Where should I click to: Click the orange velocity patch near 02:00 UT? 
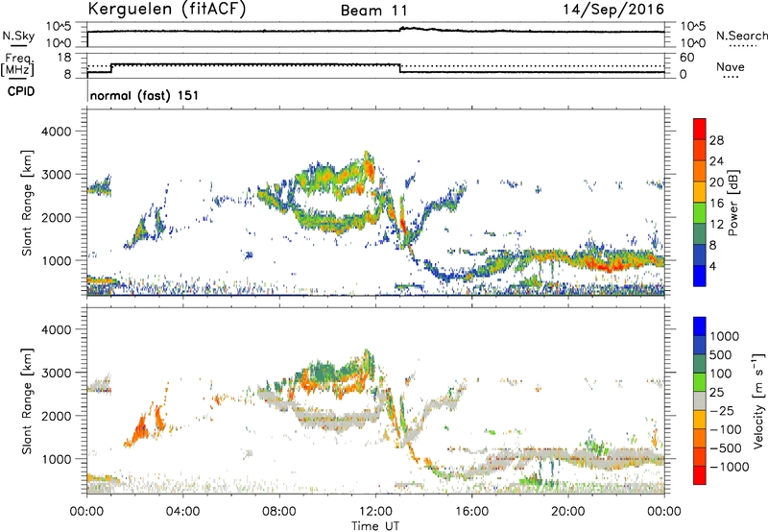[138, 429]
